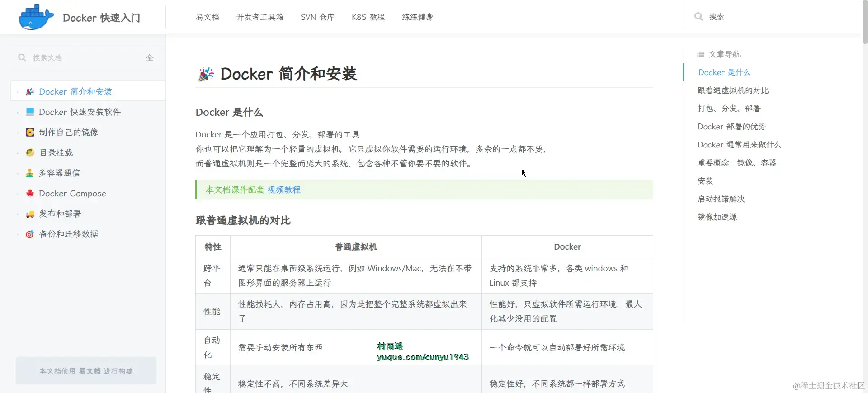Click the list icon beside 文章导航
The width and height of the screenshot is (868, 393).
(701, 54)
